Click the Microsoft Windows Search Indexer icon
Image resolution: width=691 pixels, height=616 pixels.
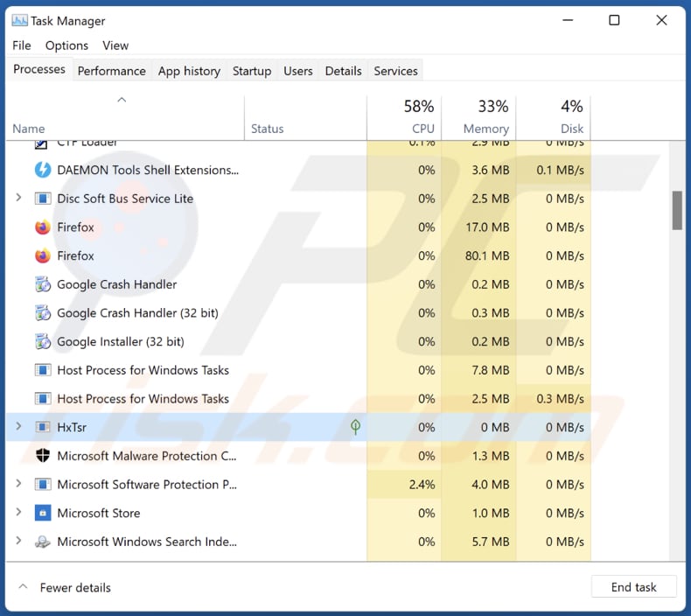[43, 542]
